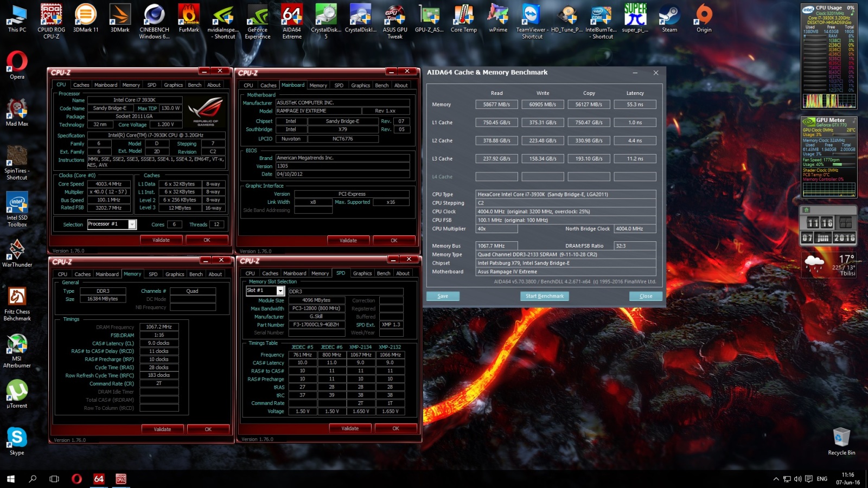
Task: Show hidden system tray icons
Action: pos(776,479)
